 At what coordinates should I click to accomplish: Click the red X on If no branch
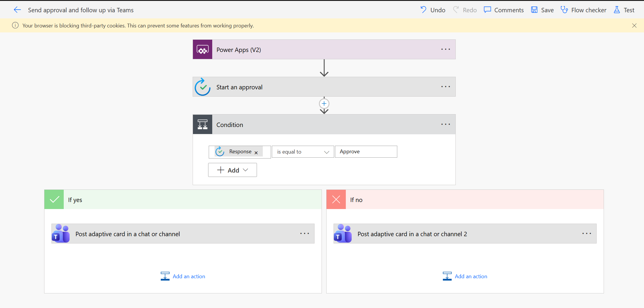[x=336, y=199]
